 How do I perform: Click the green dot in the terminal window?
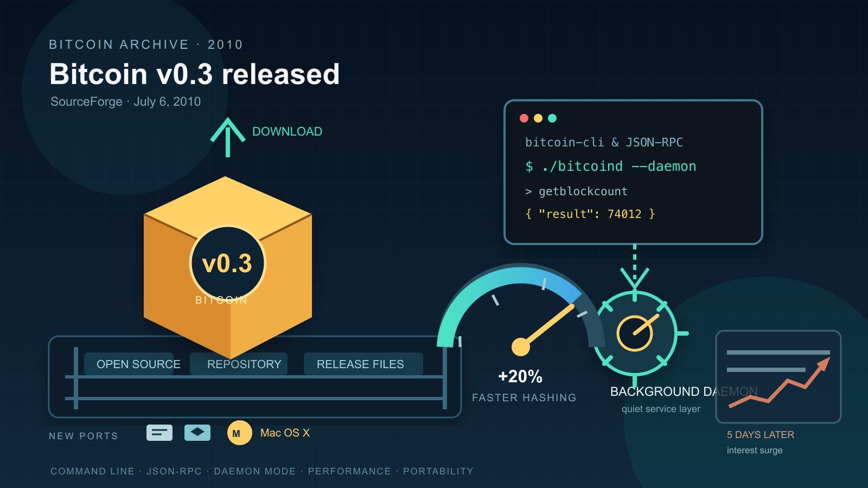click(552, 118)
